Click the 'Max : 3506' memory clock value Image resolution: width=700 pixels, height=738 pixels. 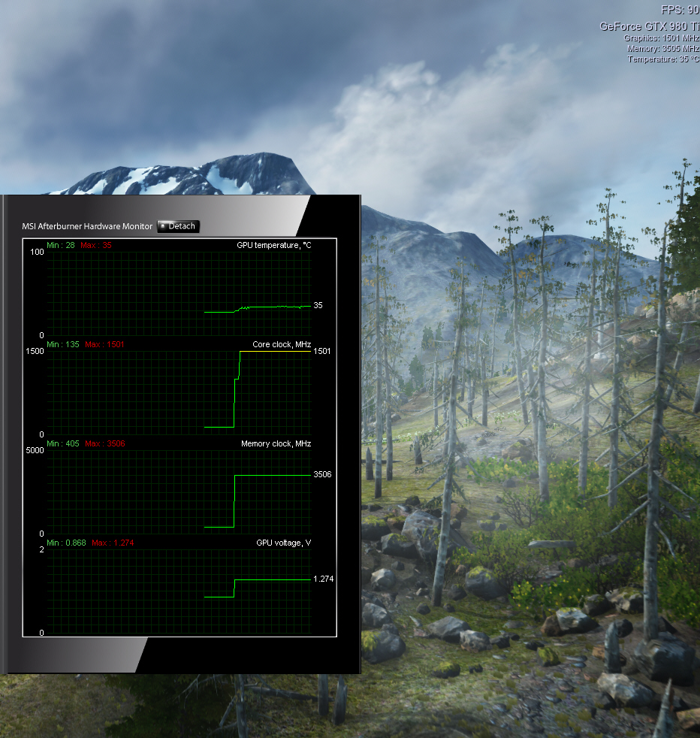click(105, 444)
